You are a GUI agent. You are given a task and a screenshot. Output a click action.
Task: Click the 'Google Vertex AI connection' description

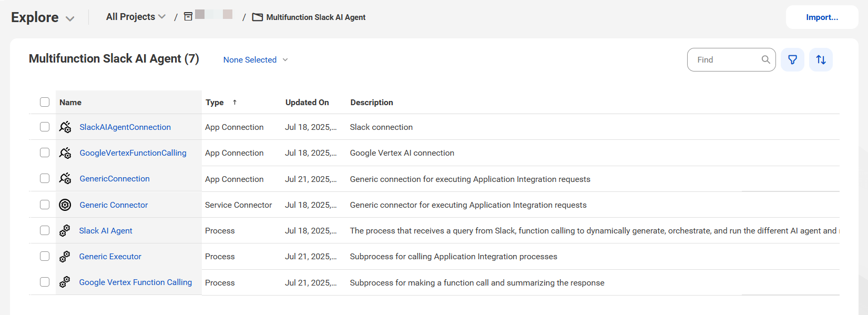[x=402, y=153]
